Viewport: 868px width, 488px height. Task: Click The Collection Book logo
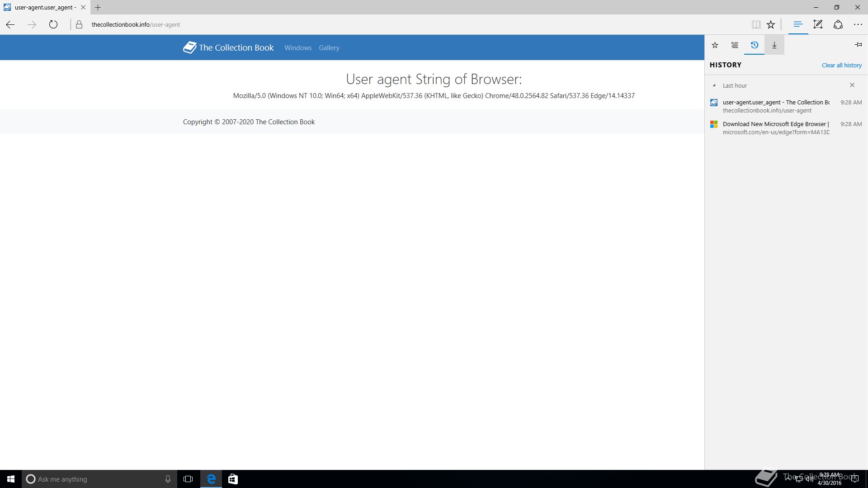(228, 47)
